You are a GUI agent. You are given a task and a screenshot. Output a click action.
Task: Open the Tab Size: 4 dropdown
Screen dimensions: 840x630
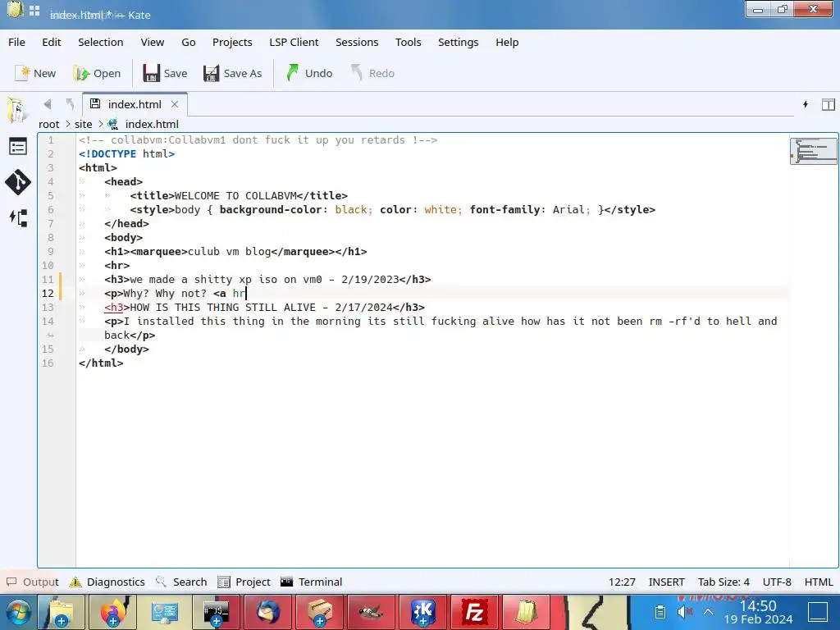click(x=724, y=582)
